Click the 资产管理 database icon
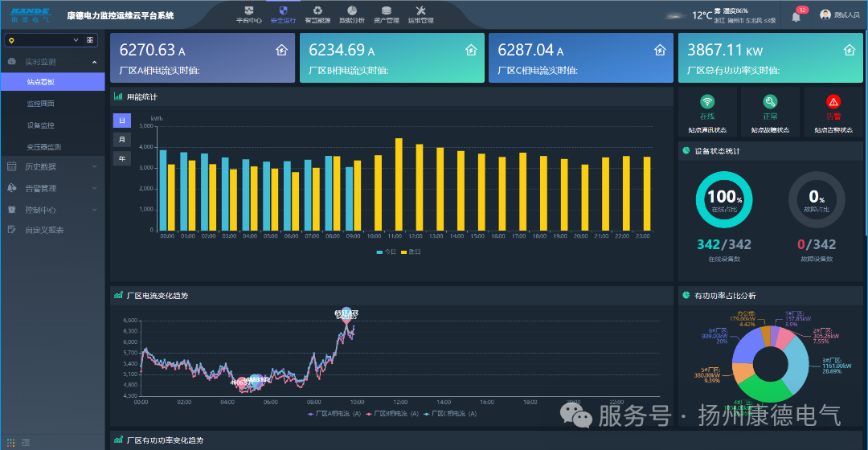Viewport: 868px width, 450px height. tap(387, 10)
